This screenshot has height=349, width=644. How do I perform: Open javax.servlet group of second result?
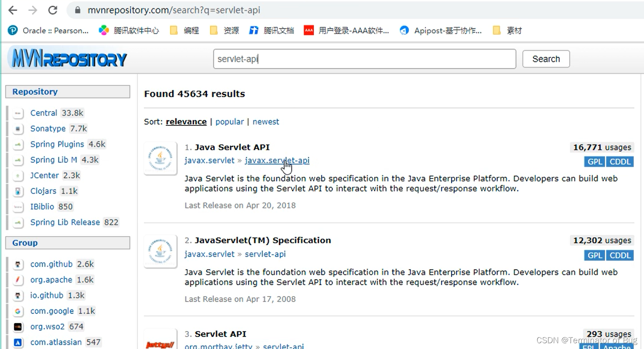tap(209, 254)
